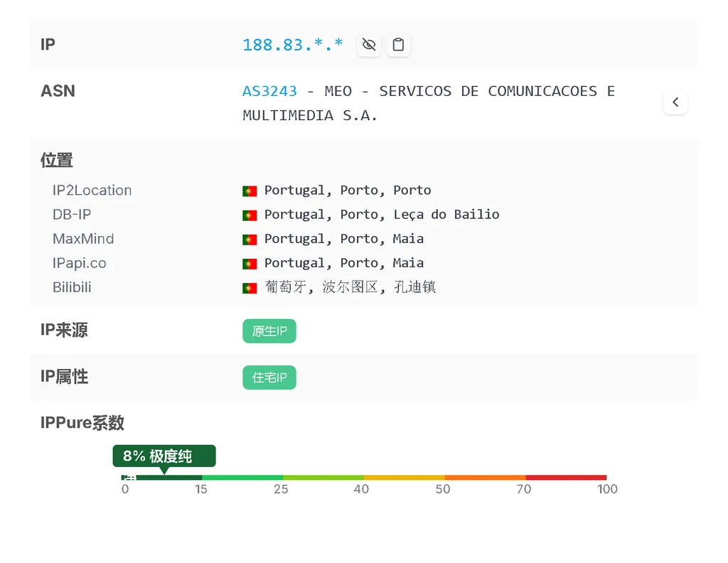Click the red 70–100 scale segment
The height and width of the screenshot is (563, 728).
(566, 477)
